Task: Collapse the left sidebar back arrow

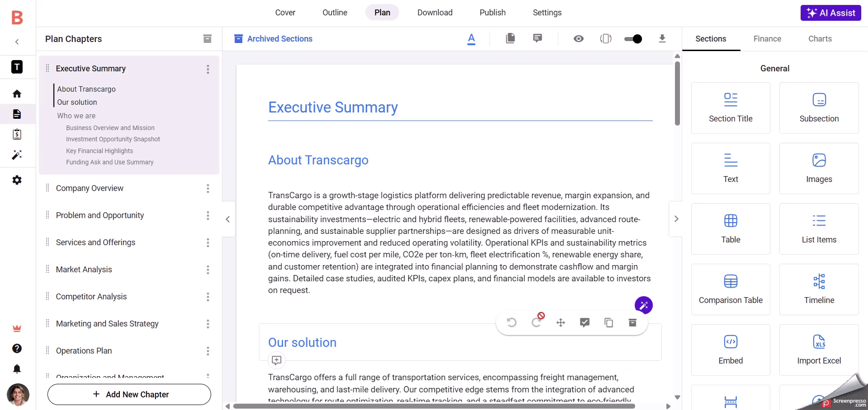Action: click(17, 42)
